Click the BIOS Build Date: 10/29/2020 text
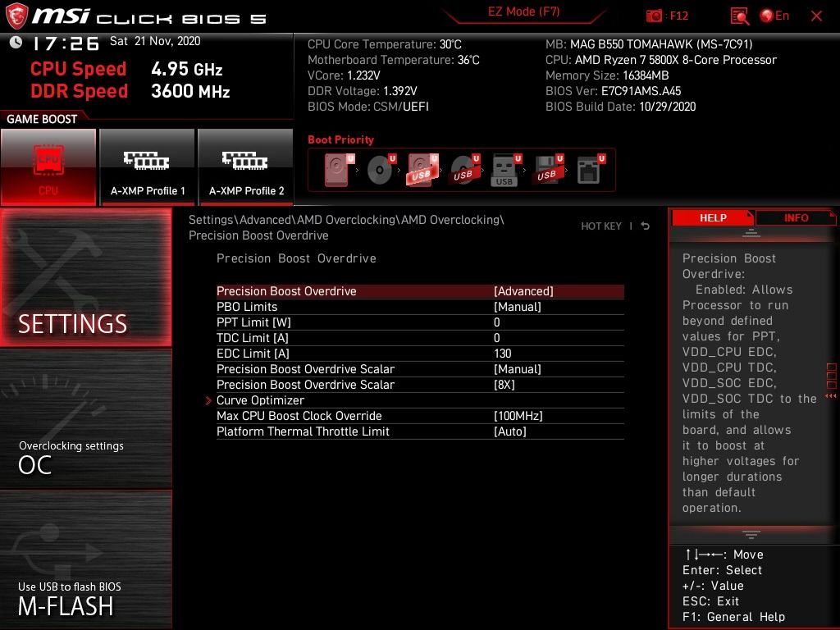This screenshot has width=840, height=630. [x=620, y=106]
